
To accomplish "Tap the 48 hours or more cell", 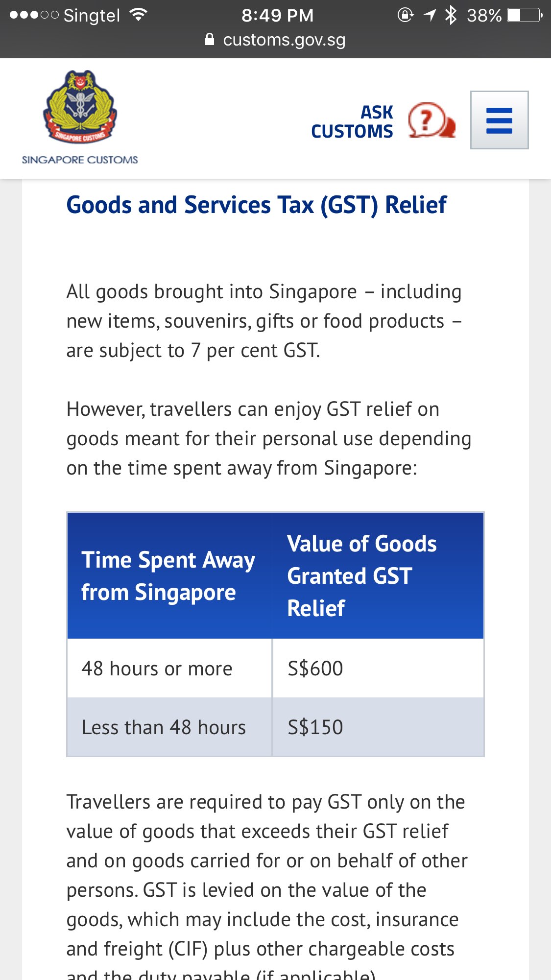I will click(x=169, y=669).
